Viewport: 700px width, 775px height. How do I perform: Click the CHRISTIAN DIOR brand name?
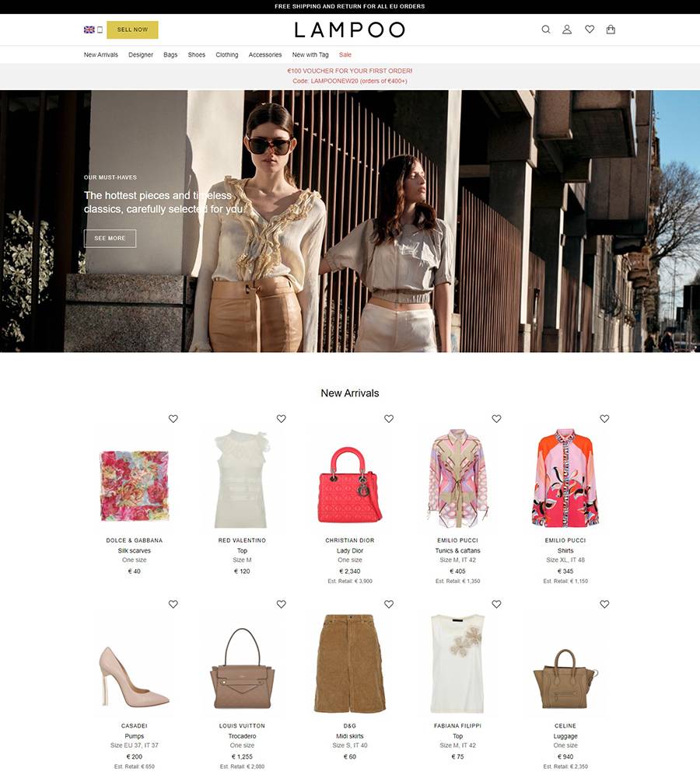click(350, 540)
